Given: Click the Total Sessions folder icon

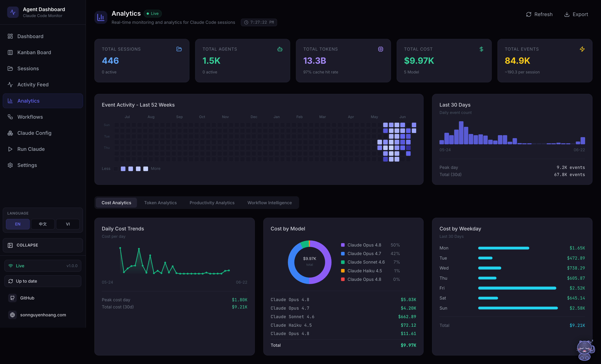Looking at the screenshot, I should coord(179,49).
